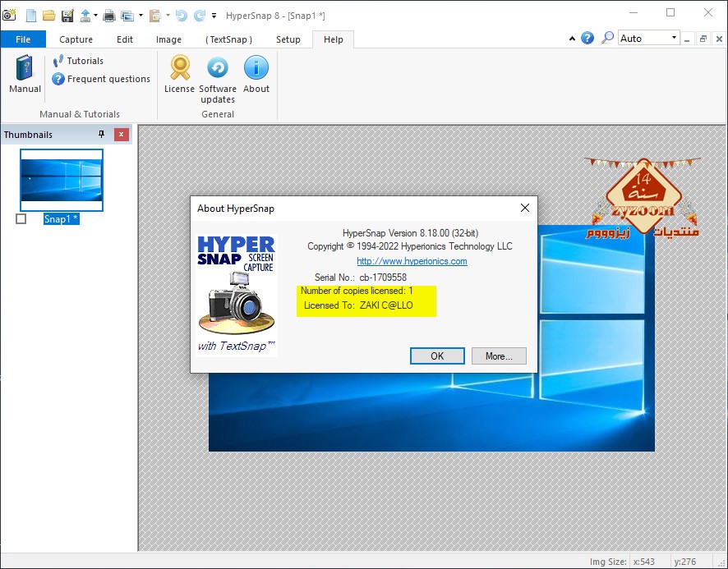Switch to the (TextSnap) tab
Viewport: 728px width, 569px height.
(228, 39)
